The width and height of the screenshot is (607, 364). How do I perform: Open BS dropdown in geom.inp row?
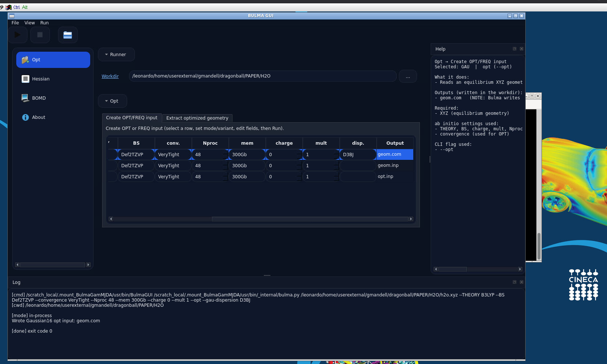click(x=136, y=166)
